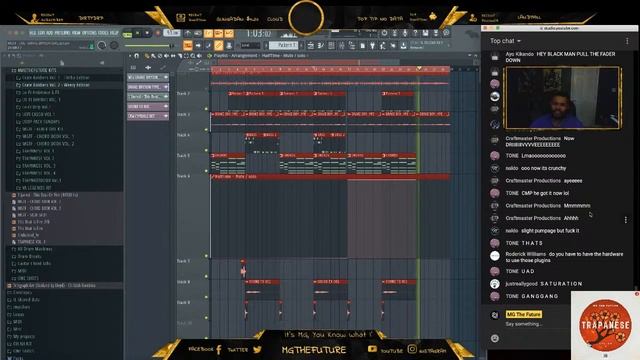Select the playlist Delete tool
Viewport: 640px width, 360px height.
pyautogui.click(x=160, y=56)
